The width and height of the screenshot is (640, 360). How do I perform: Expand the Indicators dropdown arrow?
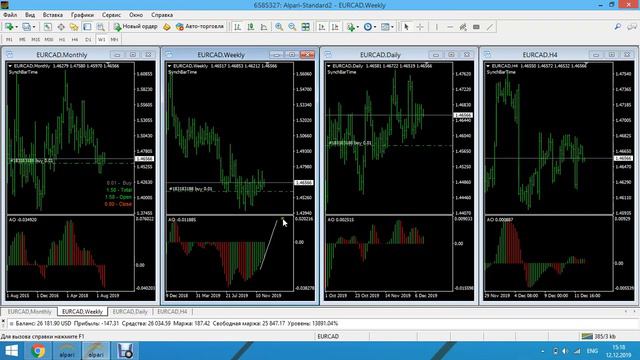tap(358, 27)
